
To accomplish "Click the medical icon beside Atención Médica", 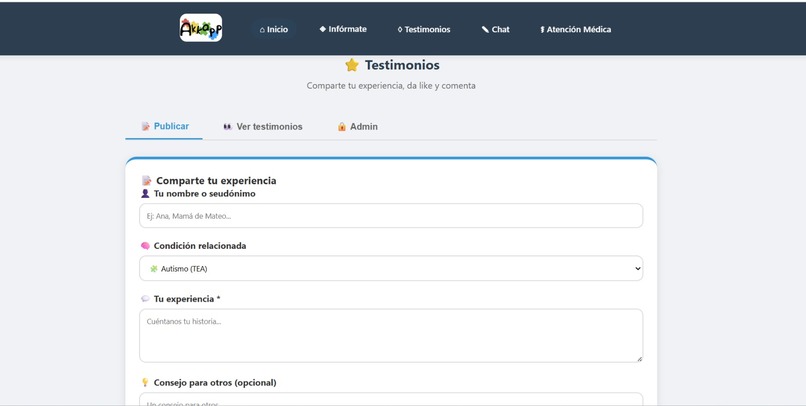I will point(542,30).
